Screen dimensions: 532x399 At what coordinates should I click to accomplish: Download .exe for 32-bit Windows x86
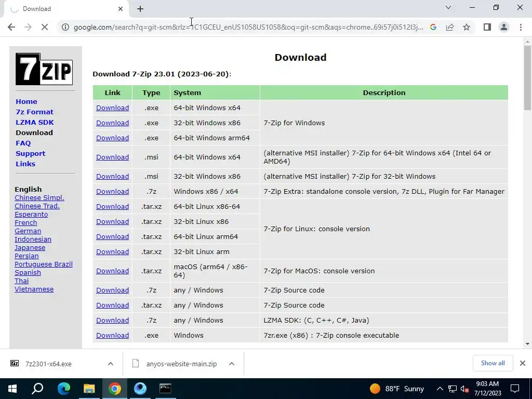(112, 123)
